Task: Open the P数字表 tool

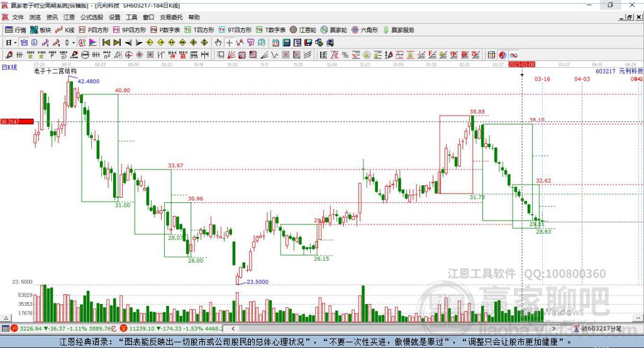Action: [x=165, y=30]
